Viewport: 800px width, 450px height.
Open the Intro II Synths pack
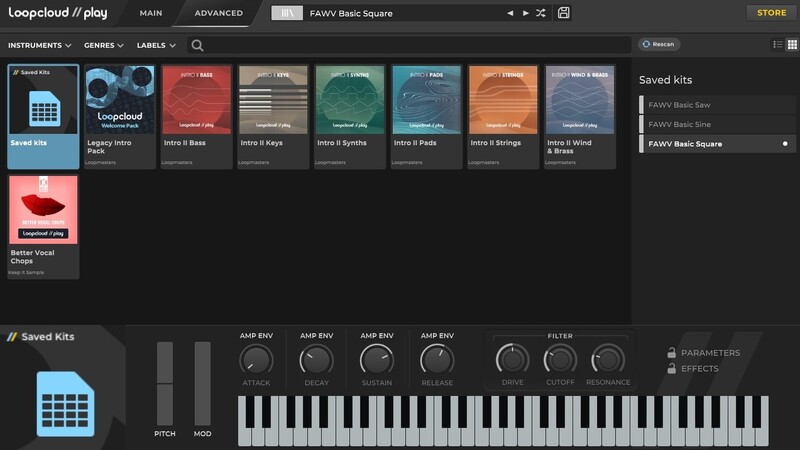(x=350, y=116)
